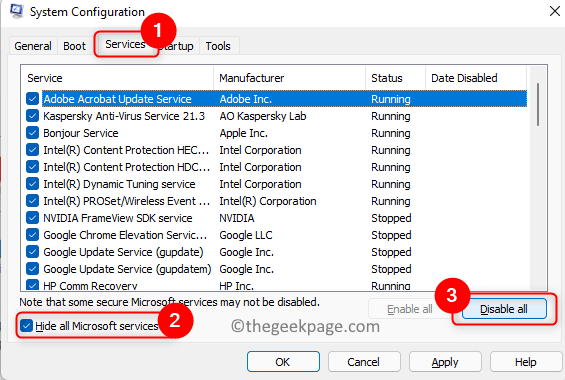Click the Google LLC manufacturer cell
This screenshot has height=380, width=565.
click(246, 235)
